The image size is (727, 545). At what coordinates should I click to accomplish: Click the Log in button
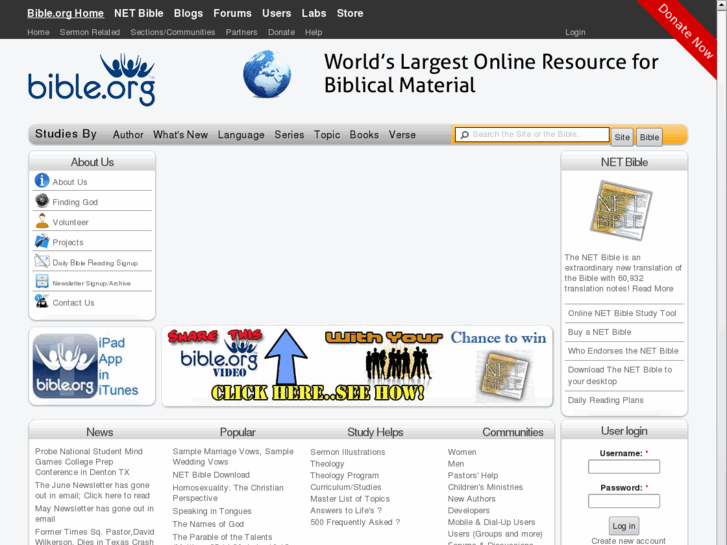624,526
